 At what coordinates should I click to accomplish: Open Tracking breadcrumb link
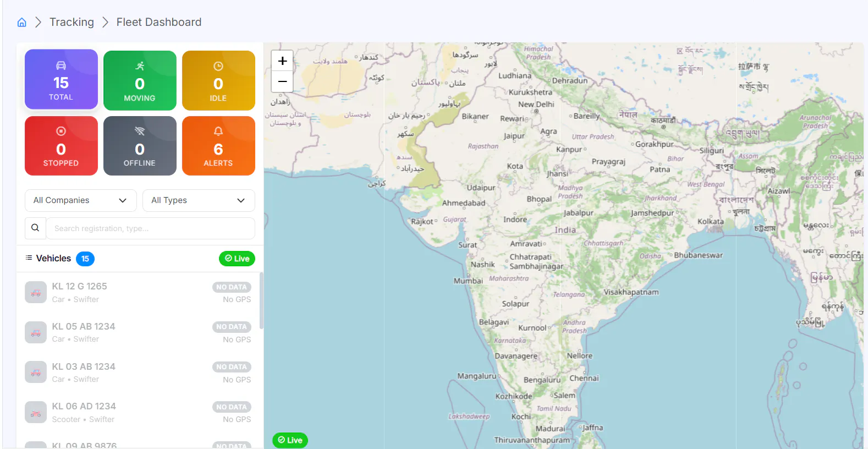(x=72, y=22)
